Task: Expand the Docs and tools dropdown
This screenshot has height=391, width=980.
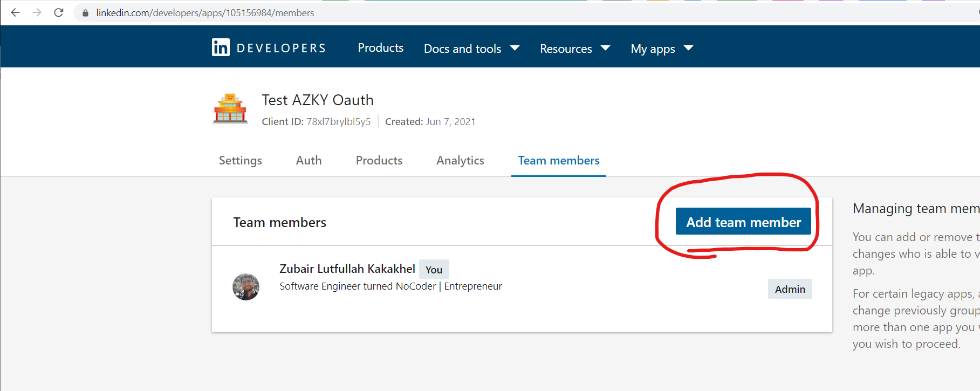Action: pos(471,49)
